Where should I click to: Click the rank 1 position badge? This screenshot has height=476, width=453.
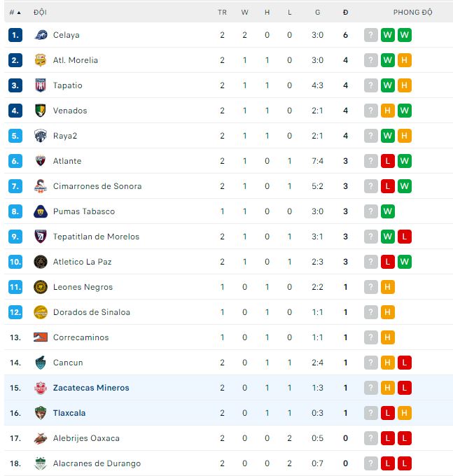(x=16, y=35)
